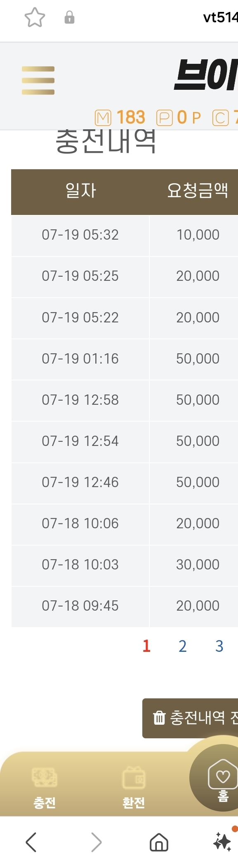
Task: Tap the 요청금액 column header
Action: coord(198,191)
